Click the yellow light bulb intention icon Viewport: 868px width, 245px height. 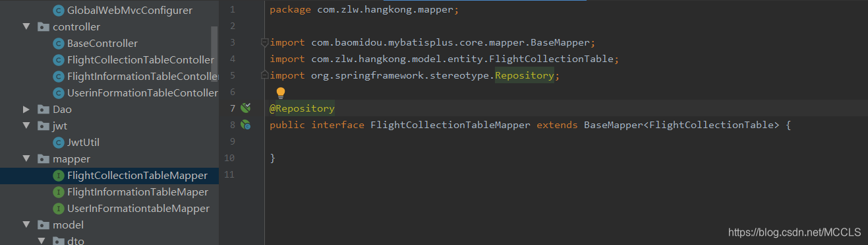(x=280, y=93)
